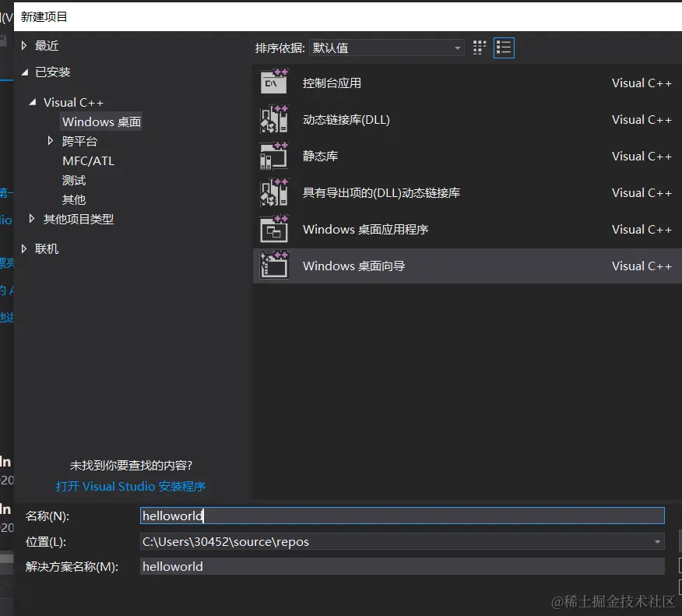Switch to medium icons list view
Image resolution: width=682 pixels, height=616 pixels.
[x=504, y=48]
